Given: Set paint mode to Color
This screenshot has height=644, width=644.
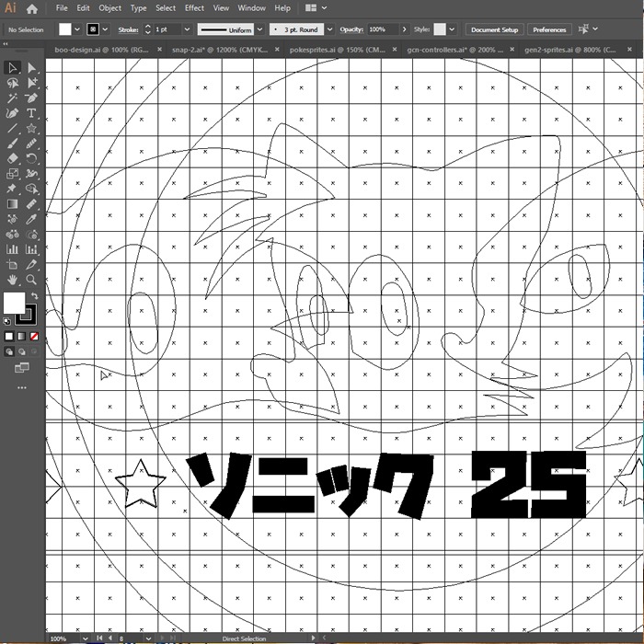Looking at the screenshot, I should pos(9,337).
